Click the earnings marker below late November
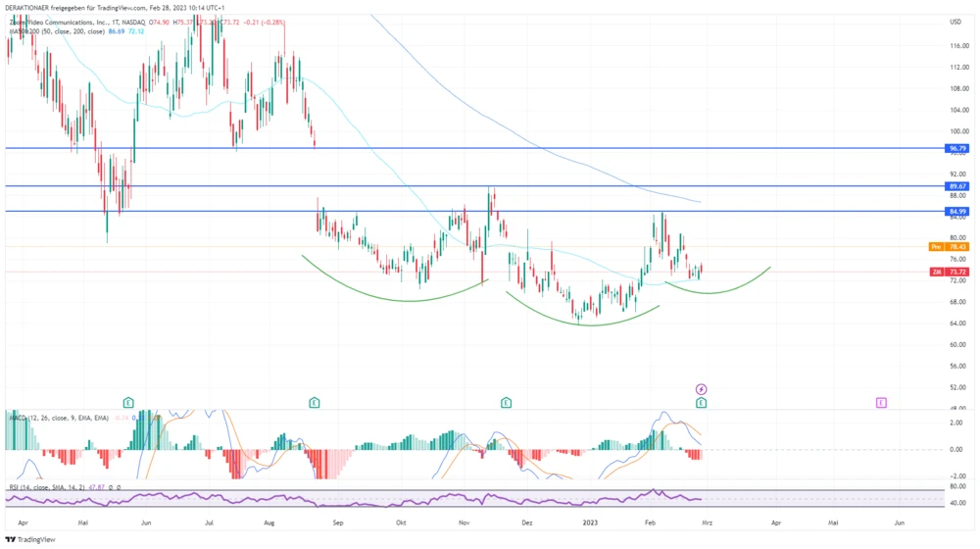 (x=507, y=403)
